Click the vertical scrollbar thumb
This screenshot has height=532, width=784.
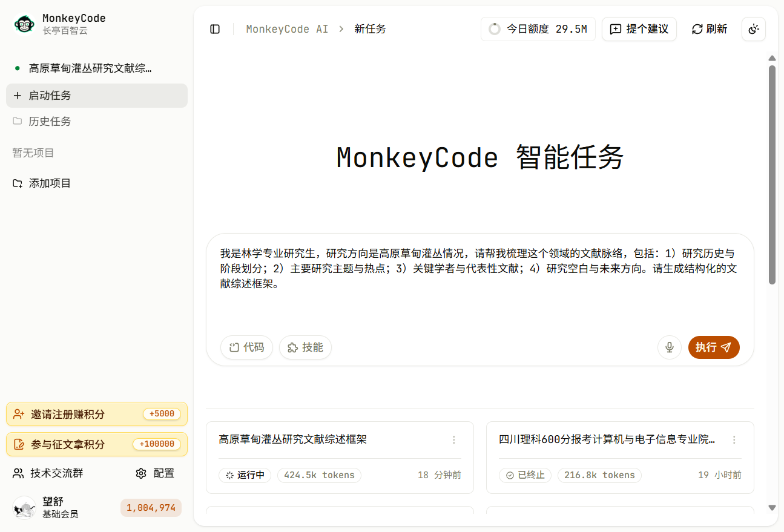[x=772, y=174]
